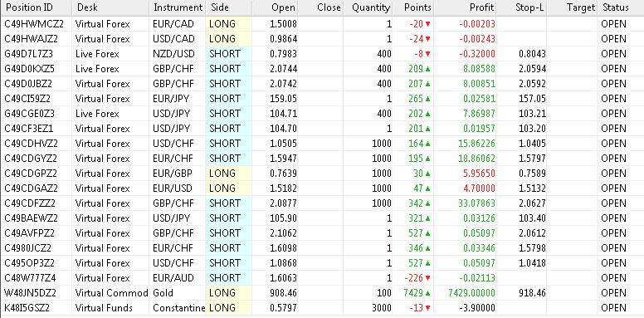Select position C49CDGYZ2
Screen dimensions: 644x318
coord(31,159)
